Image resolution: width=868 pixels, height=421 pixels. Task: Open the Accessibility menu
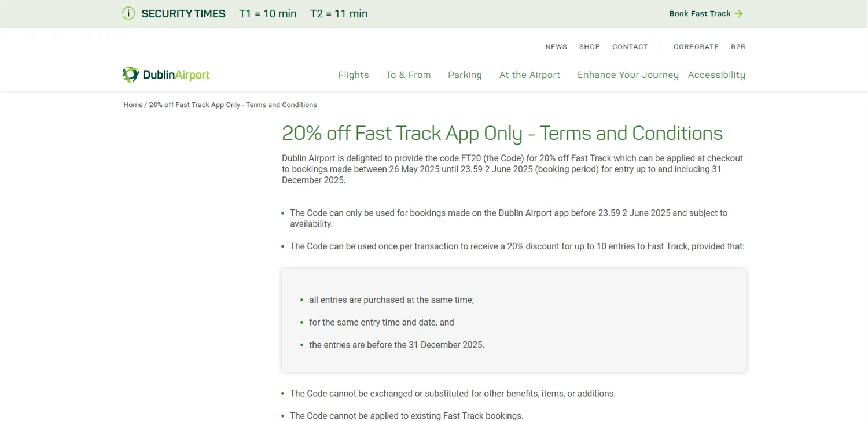pos(716,75)
